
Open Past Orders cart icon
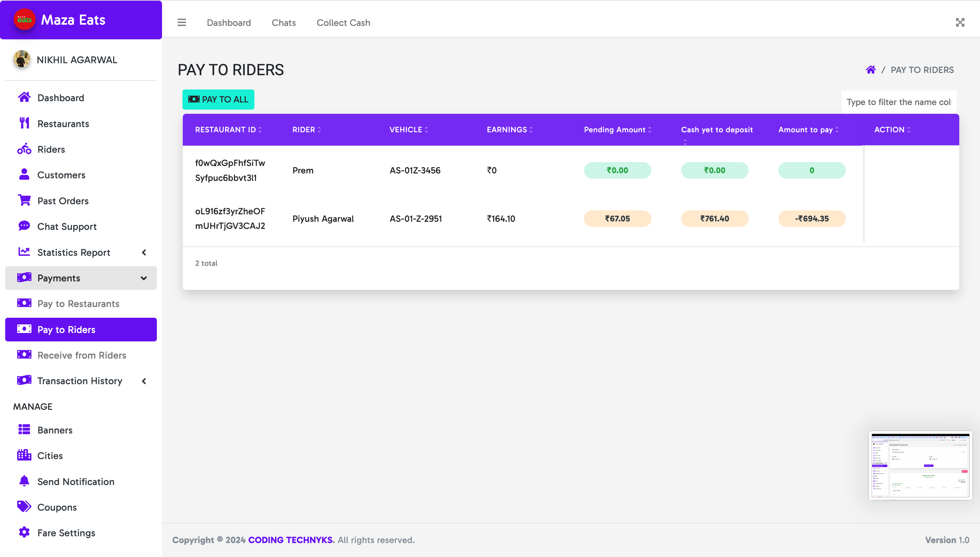pyautogui.click(x=24, y=200)
